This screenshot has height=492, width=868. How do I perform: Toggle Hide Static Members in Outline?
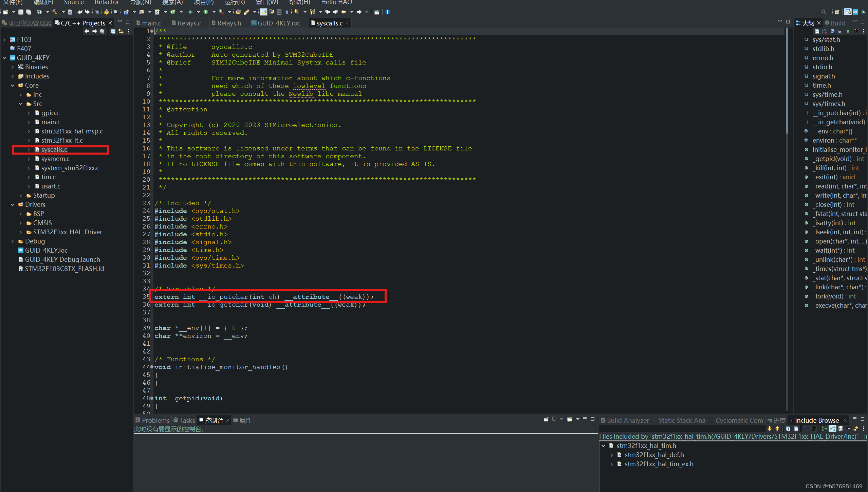[840, 31]
